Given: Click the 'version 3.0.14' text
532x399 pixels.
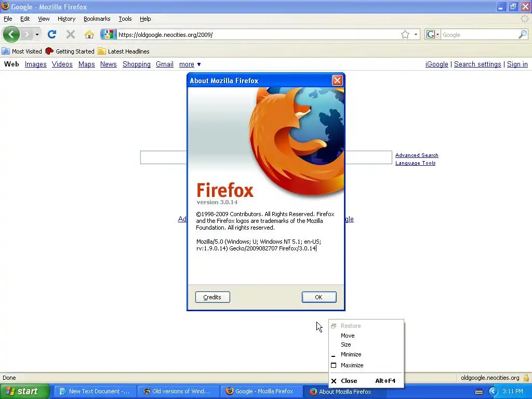Looking at the screenshot, I should (x=217, y=202).
